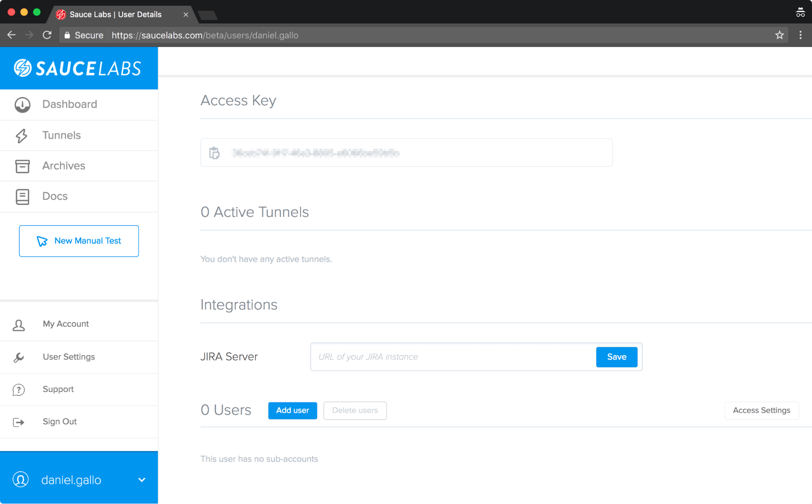The width and height of the screenshot is (812, 504).
Task: Click the daniel.gallo avatar icon
Action: pos(20,479)
